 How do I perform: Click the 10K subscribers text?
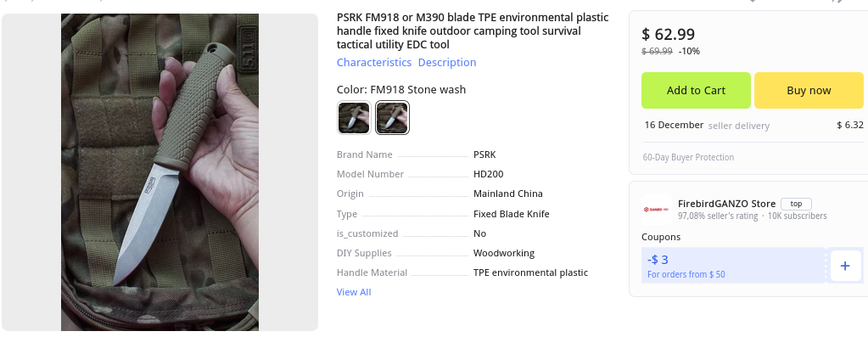tap(797, 216)
